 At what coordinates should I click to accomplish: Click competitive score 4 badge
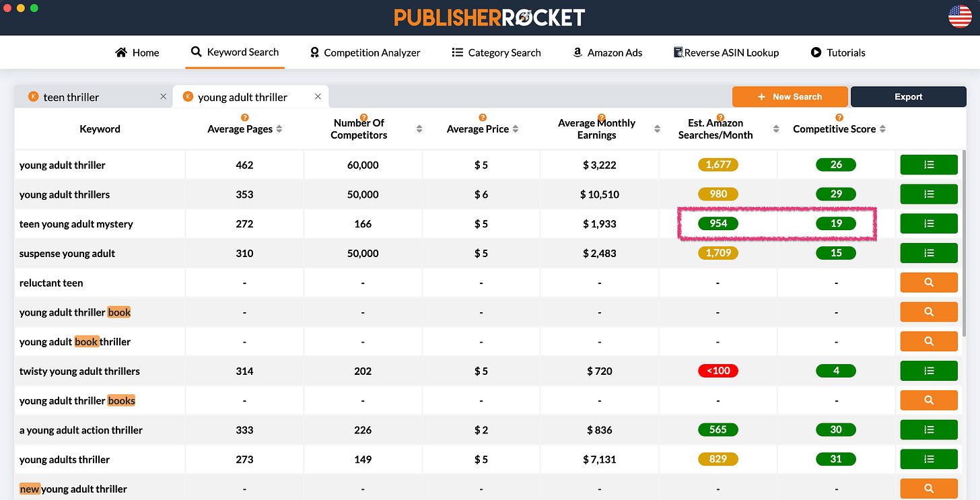pos(836,371)
